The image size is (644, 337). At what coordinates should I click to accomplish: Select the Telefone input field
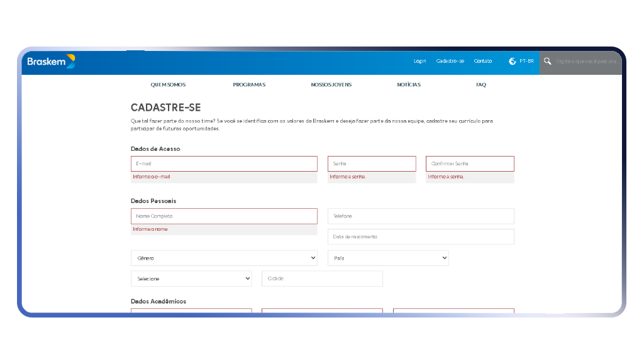tap(421, 216)
